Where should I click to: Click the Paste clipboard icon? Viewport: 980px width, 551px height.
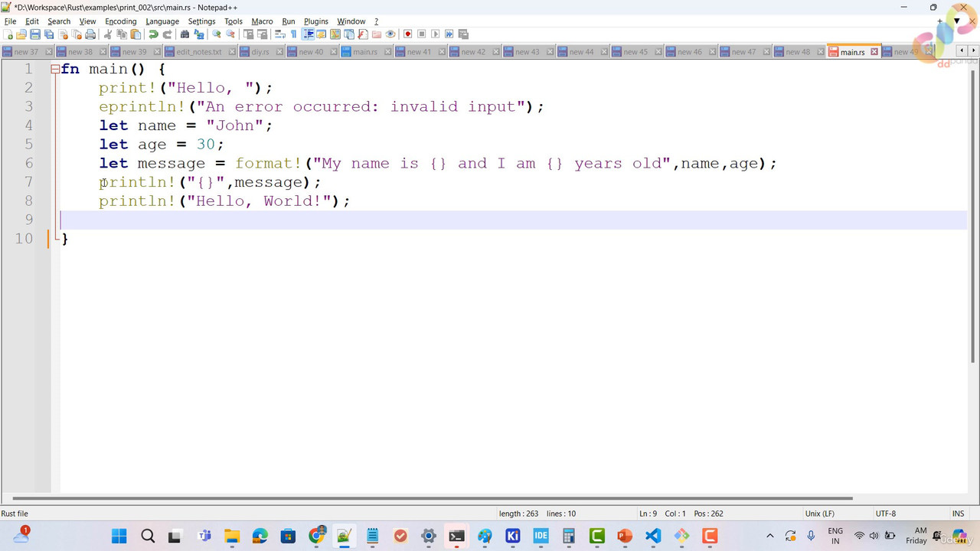pos(136,34)
